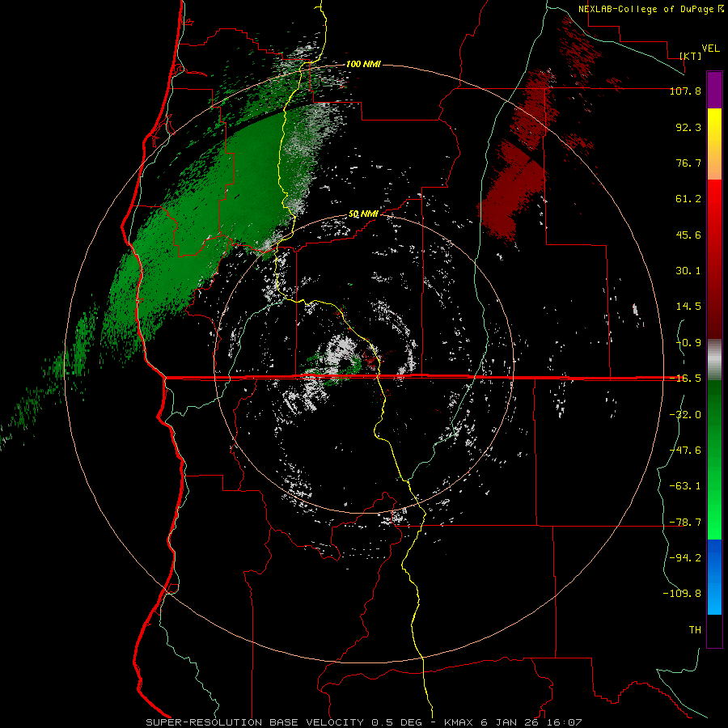The image size is (728, 728).
Task: Click the -94.2 legend value
Action: click(x=685, y=557)
